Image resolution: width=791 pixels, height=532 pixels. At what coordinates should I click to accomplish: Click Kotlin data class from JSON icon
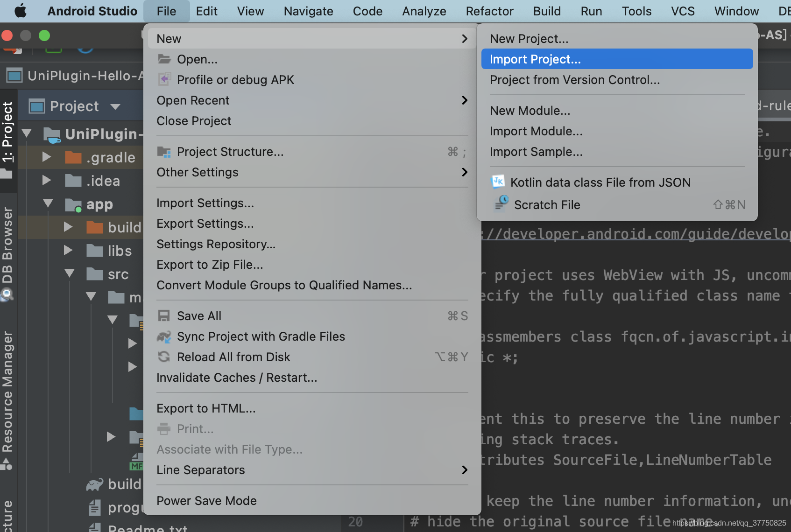coord(498,182)
